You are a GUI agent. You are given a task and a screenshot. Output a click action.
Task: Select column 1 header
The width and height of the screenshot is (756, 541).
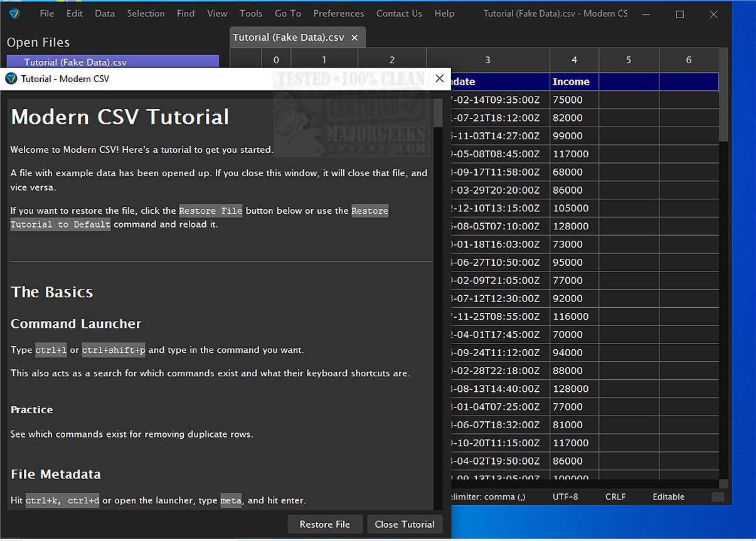coord(324,60)
